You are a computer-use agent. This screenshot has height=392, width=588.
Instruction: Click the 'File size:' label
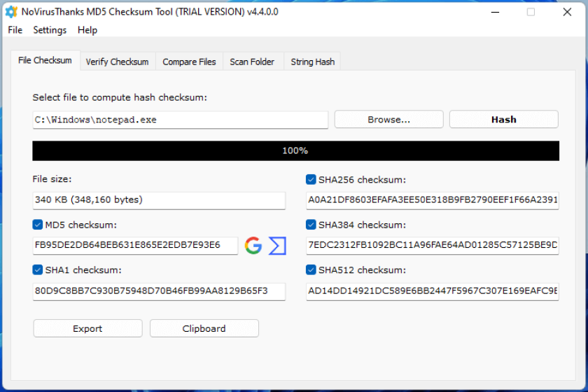tap(52, 179)
